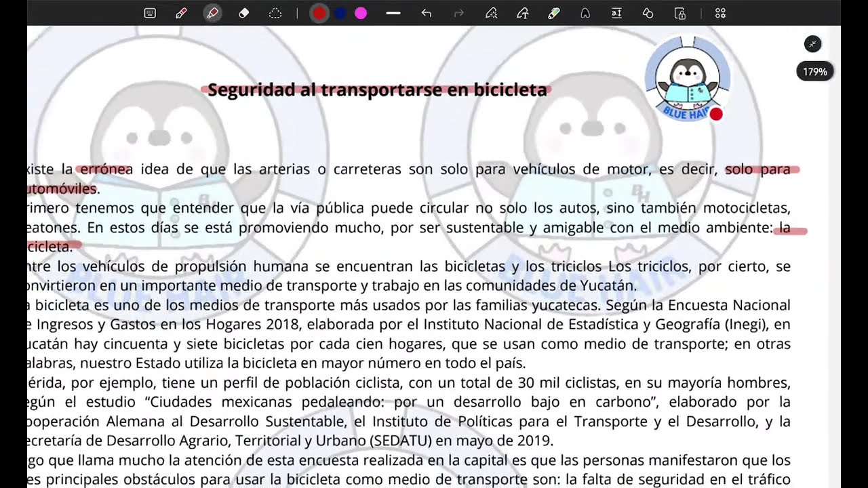Viewport: 868px width, 488px height.
Task: Open the change styles shapes tool
Action: [648, 13]
